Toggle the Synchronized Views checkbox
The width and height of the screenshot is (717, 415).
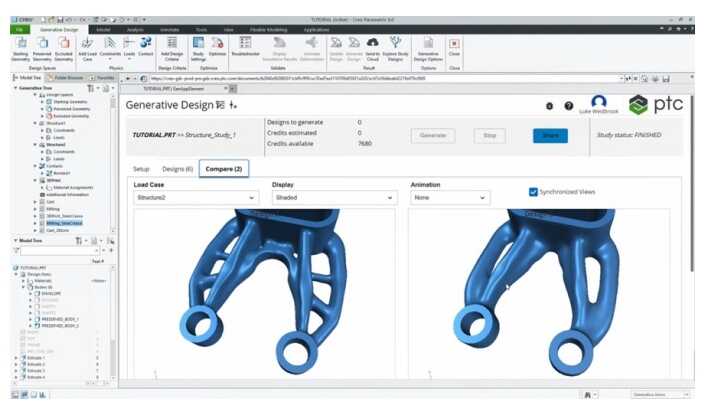[x=533, y=192]
